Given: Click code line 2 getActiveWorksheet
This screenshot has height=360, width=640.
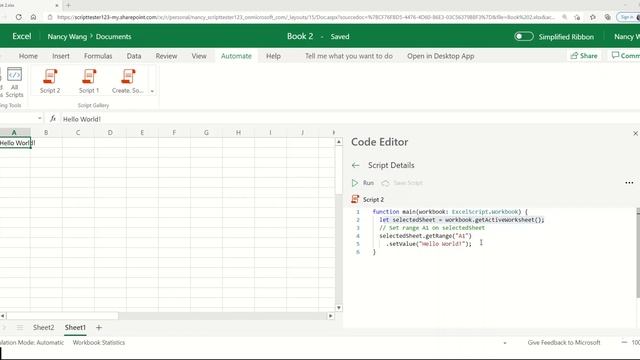Looking at the screenshot, I should 462,220.
